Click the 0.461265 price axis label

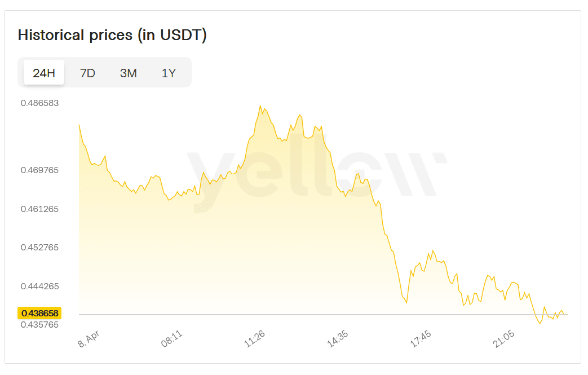pos(39,209)
